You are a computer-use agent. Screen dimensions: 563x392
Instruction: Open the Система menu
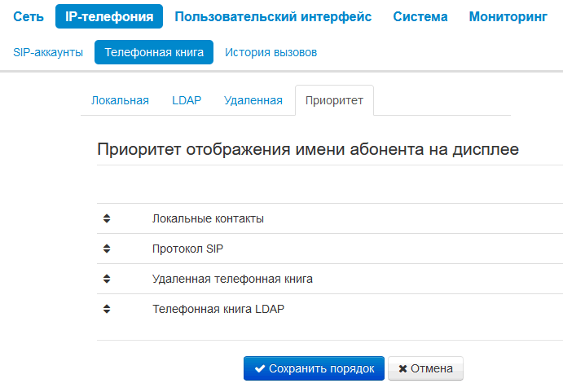click(420, 16)
